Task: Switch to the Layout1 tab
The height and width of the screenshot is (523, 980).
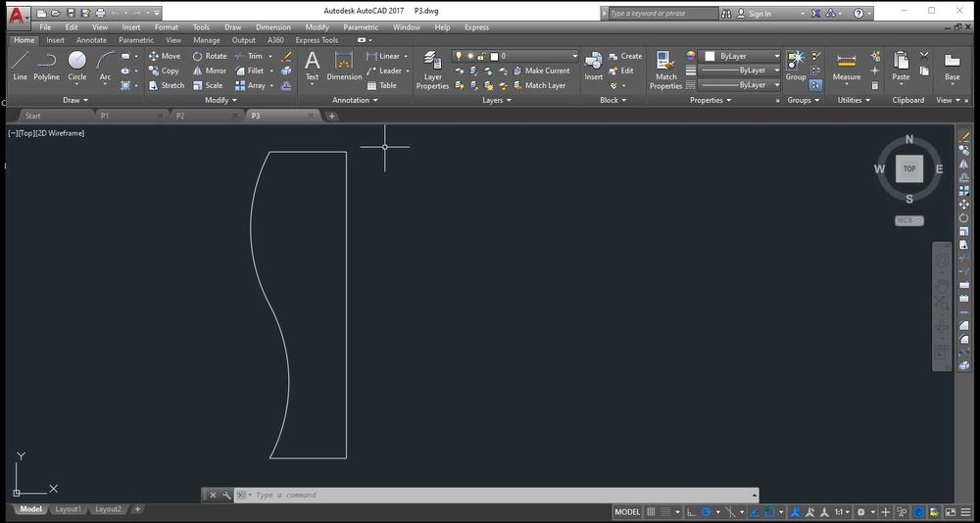Action: pos(69,509)
